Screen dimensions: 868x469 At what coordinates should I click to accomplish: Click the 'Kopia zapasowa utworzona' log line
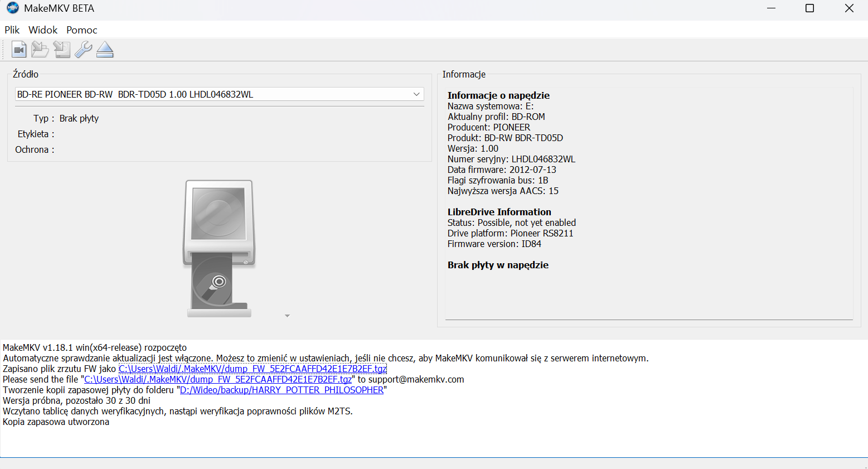coord(56,422)
